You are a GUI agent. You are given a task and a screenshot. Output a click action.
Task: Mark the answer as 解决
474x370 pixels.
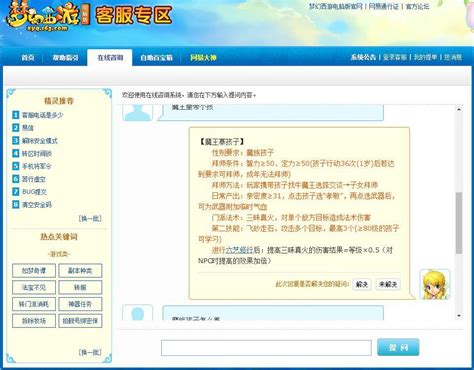pyautogui.click(x=362, y=284)
